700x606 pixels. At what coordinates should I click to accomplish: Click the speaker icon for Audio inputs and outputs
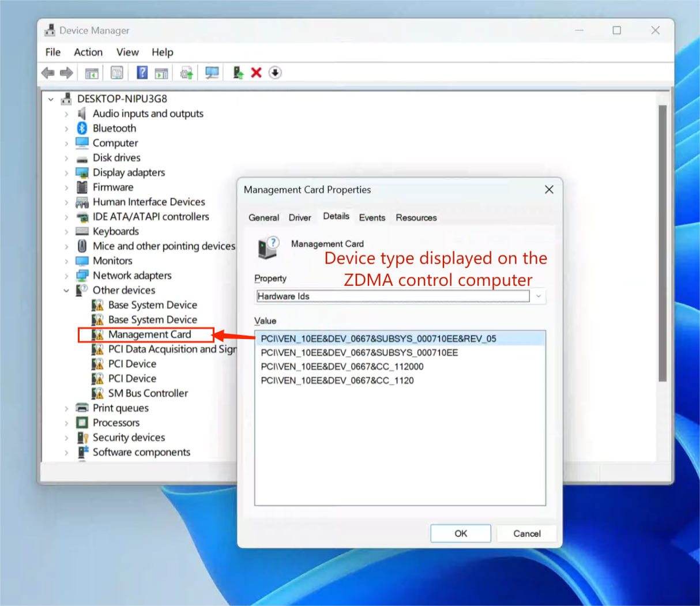click(82, 114)
